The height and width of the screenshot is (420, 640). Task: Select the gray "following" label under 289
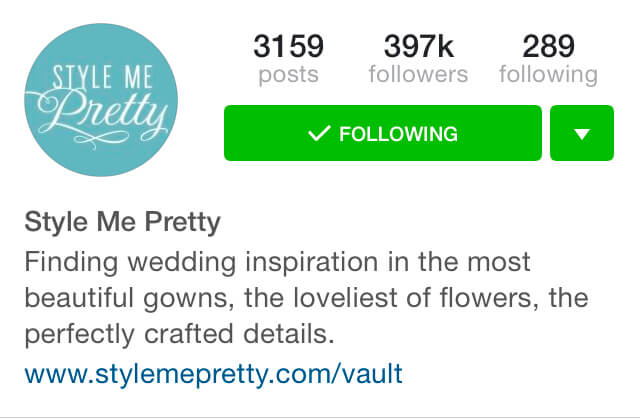pos(548,75)
